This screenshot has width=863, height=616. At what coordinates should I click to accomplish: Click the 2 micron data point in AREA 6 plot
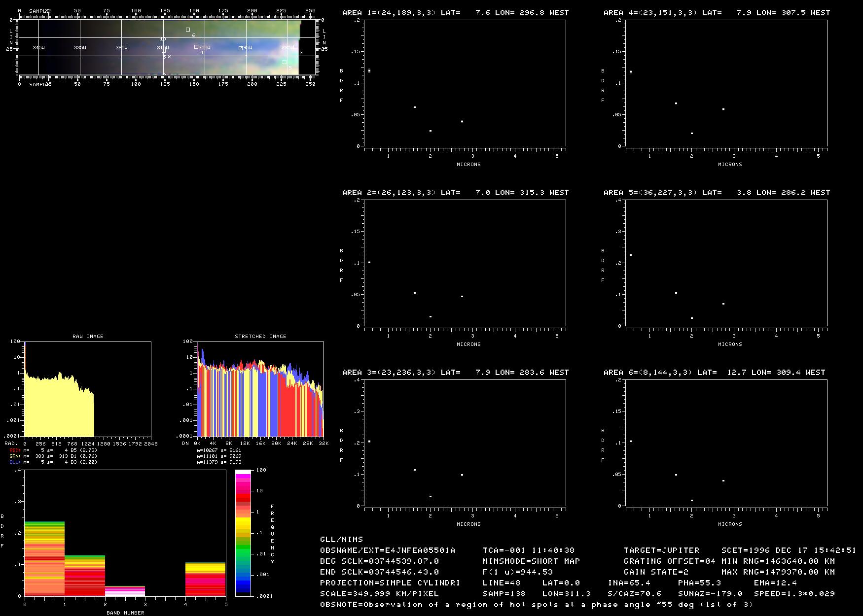point(692,501)
